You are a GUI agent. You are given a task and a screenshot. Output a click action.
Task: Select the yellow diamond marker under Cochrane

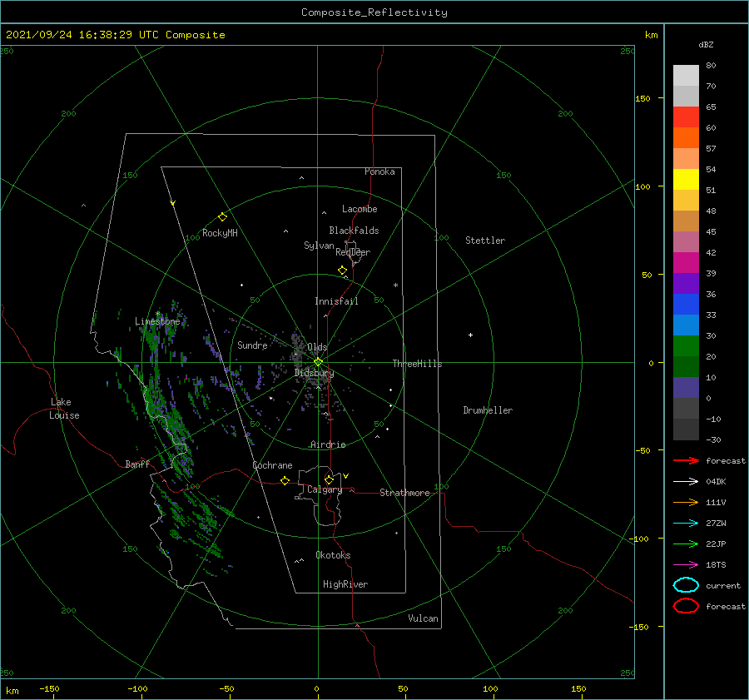tap(285, 480)
